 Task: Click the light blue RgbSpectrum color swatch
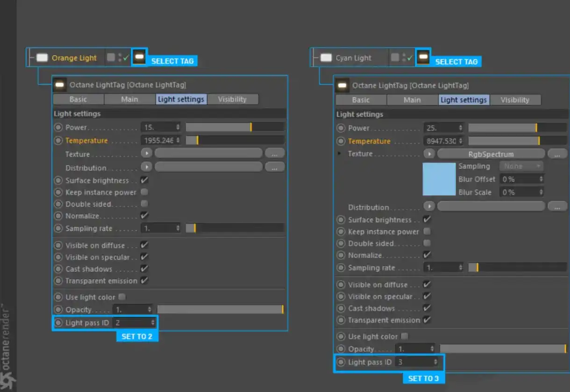[439, 179]
